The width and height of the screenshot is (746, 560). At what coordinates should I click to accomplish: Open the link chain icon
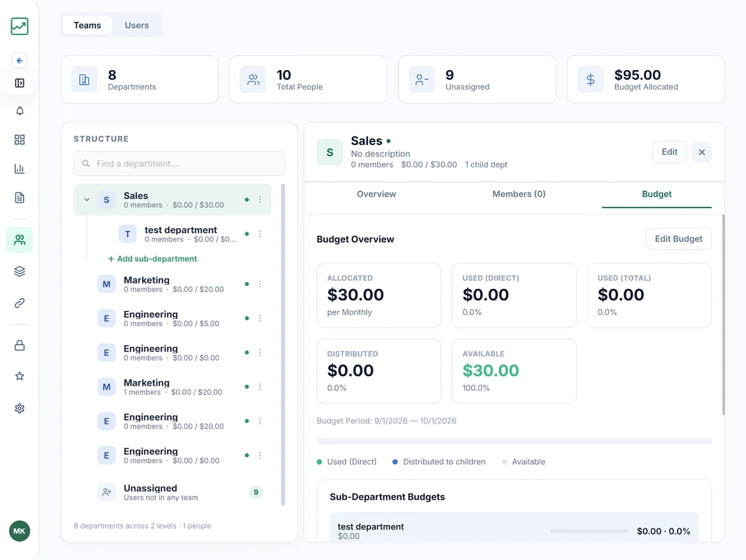20,303
